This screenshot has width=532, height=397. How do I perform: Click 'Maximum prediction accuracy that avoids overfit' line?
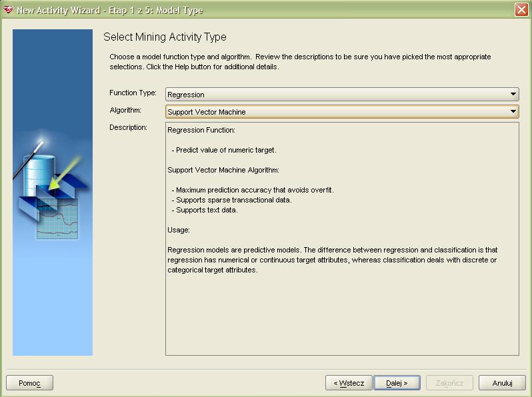(253, 190)
